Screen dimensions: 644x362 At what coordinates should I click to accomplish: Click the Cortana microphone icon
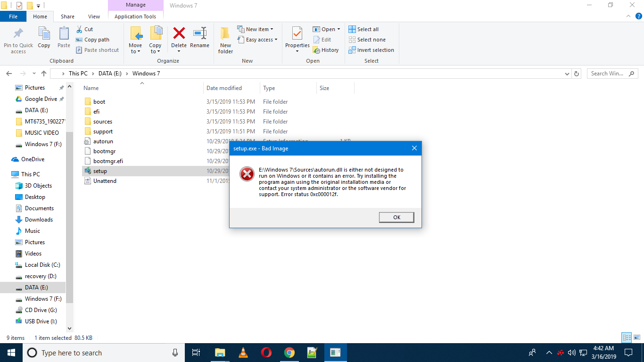click(x=175, y=353)
